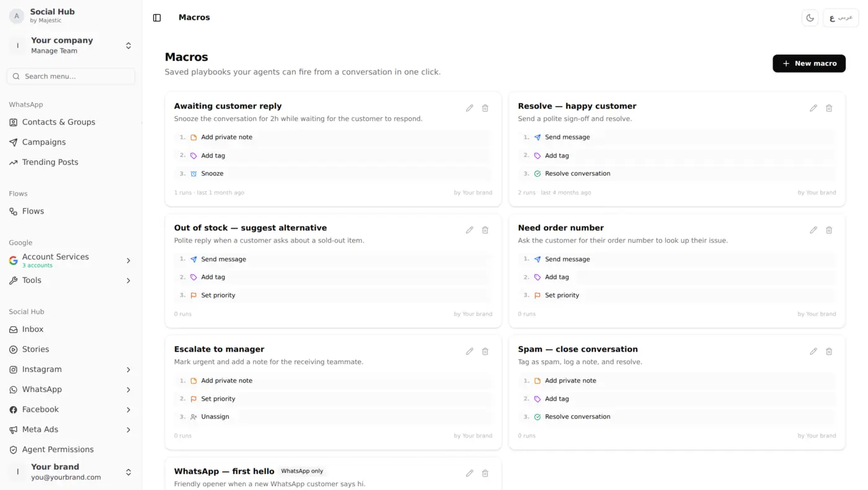Delete Out of stock — suggest alternative macro

click(x=485, y=230)
